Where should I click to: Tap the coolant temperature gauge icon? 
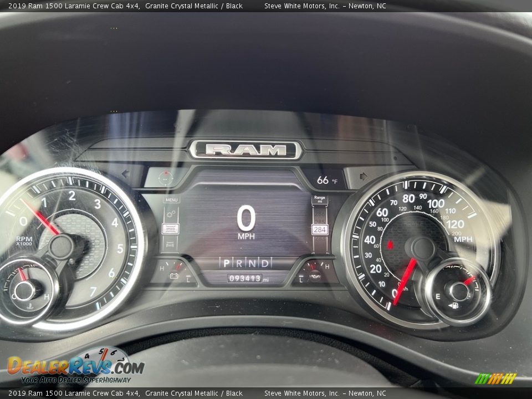[30, 306]
